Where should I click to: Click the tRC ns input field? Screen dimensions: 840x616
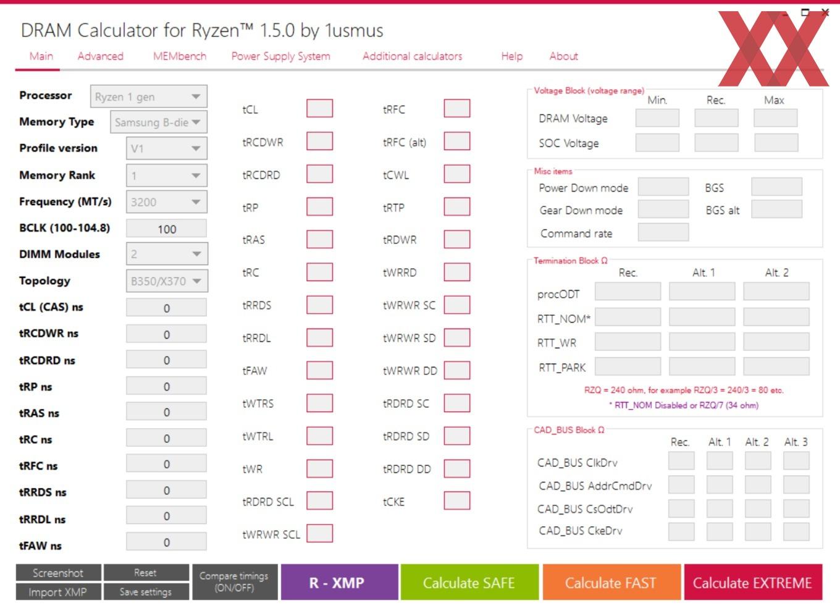point(167,438)
